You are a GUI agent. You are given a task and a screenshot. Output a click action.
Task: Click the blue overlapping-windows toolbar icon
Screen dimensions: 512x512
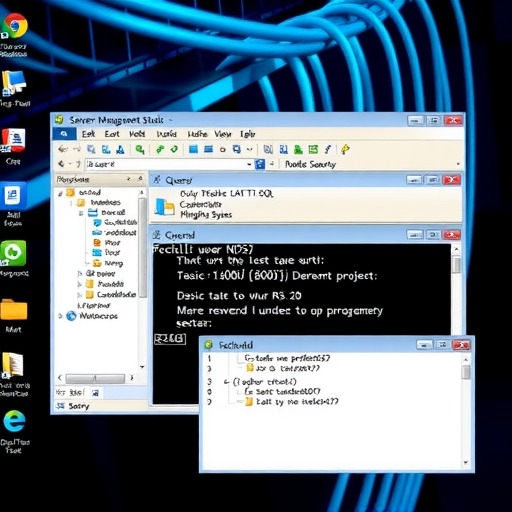pos(237,149)
